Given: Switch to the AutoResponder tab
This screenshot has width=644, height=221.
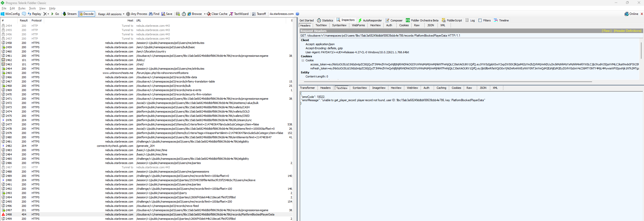Looking at the screenshot, I should coord(370,20).
